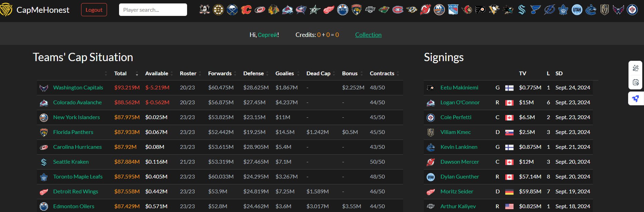Open Minnesota Wild logo in top bar
The image size is (644, 212).
click(384, 10)
